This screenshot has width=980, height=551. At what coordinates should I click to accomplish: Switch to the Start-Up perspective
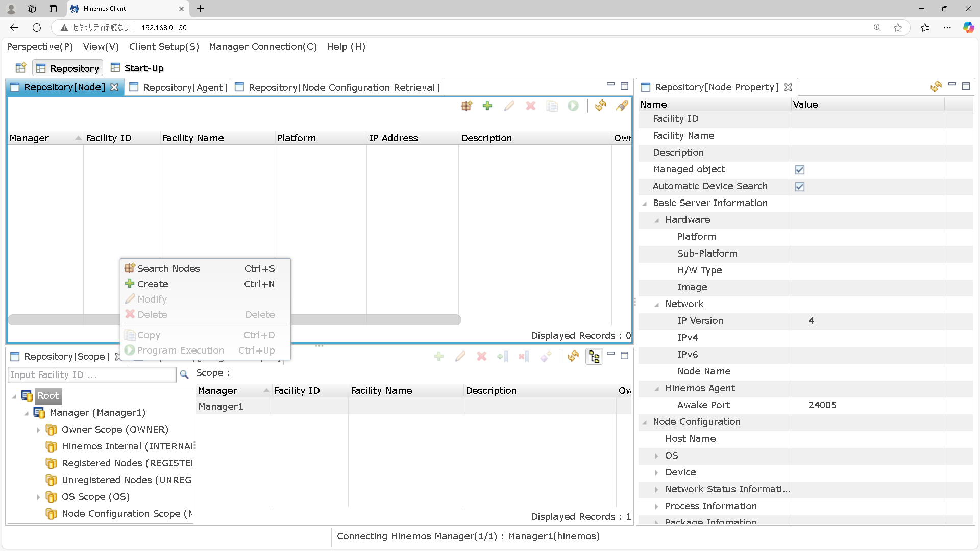[x=143, y=68]
